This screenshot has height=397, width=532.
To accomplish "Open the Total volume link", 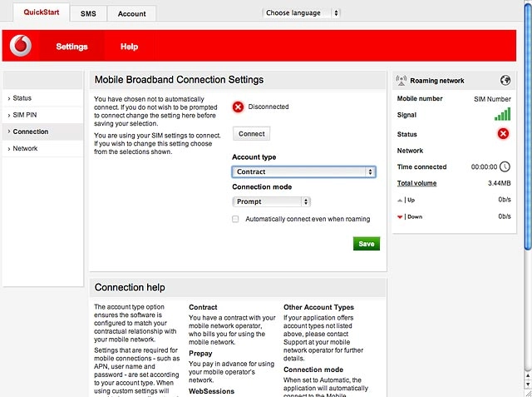I will 416,183.
